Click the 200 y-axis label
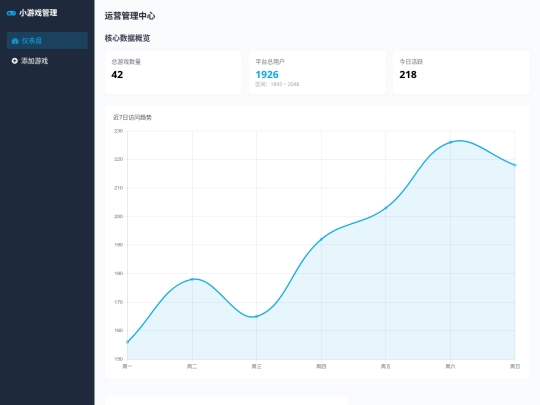The image size is (540, 405). (118, 217)
